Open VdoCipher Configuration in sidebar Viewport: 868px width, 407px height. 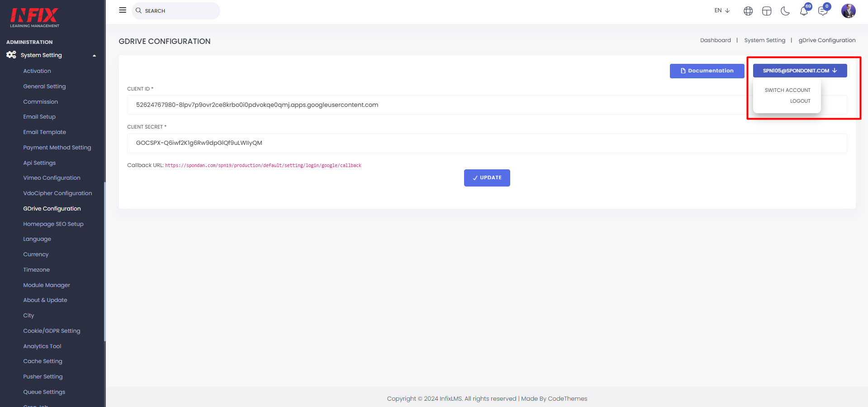57,193
